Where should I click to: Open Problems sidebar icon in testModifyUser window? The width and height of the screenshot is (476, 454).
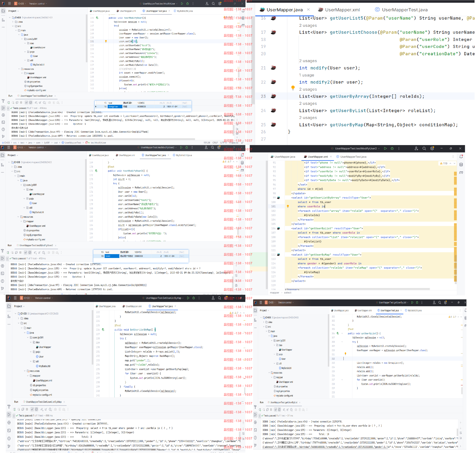click(3, 129)
